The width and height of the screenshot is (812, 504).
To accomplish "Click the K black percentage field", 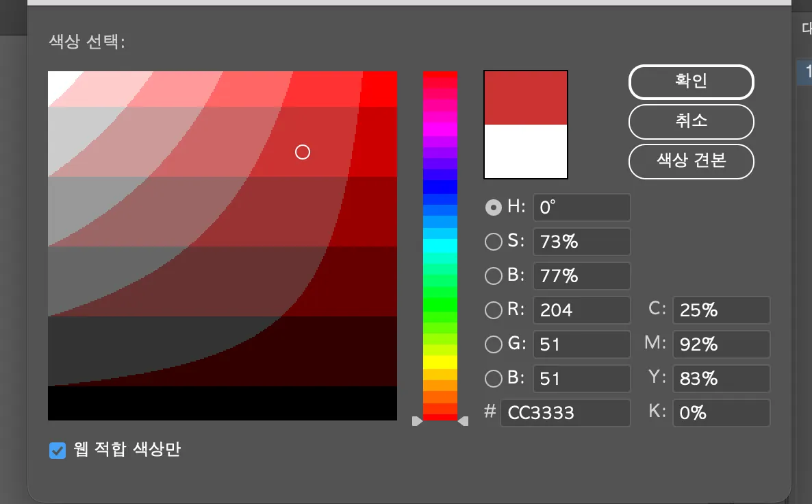I will click(721, 413).
